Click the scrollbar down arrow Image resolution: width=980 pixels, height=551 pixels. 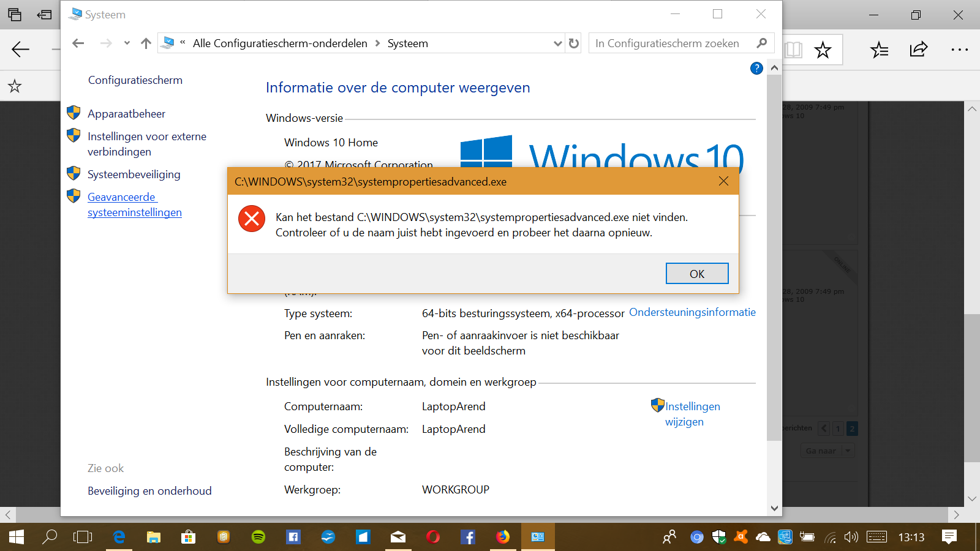(x=774, y=508)
